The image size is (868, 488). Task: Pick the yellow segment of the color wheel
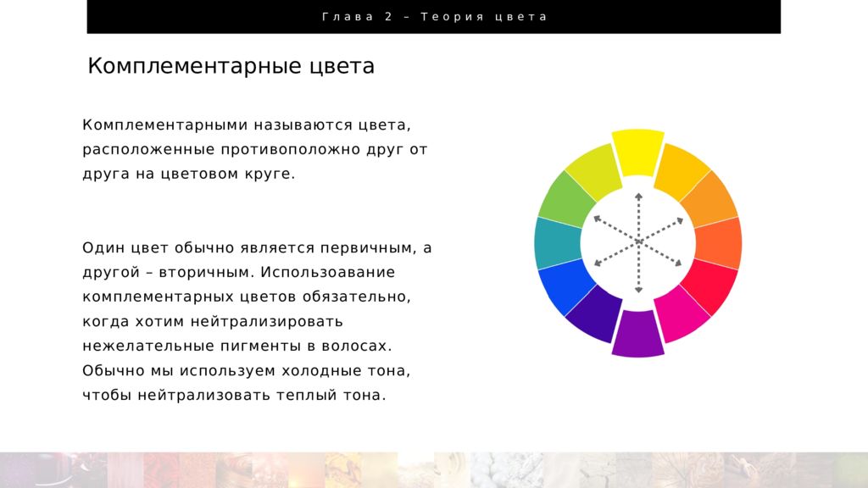[637, 152]
